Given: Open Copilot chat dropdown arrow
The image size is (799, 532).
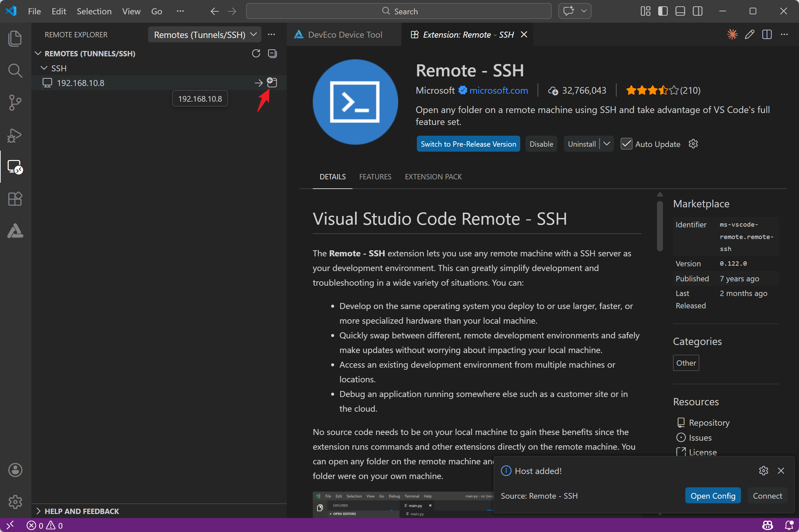Looking at the screenshot, I should 584,11.
